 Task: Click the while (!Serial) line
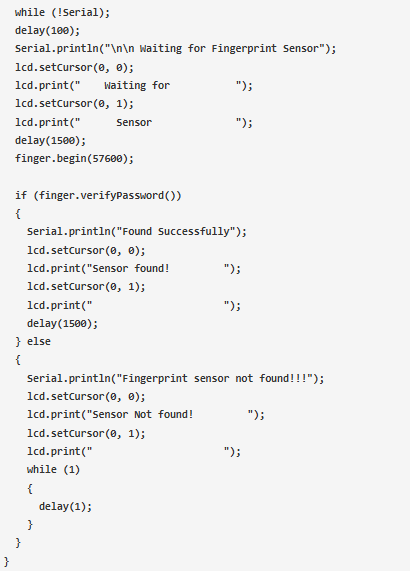62,12
